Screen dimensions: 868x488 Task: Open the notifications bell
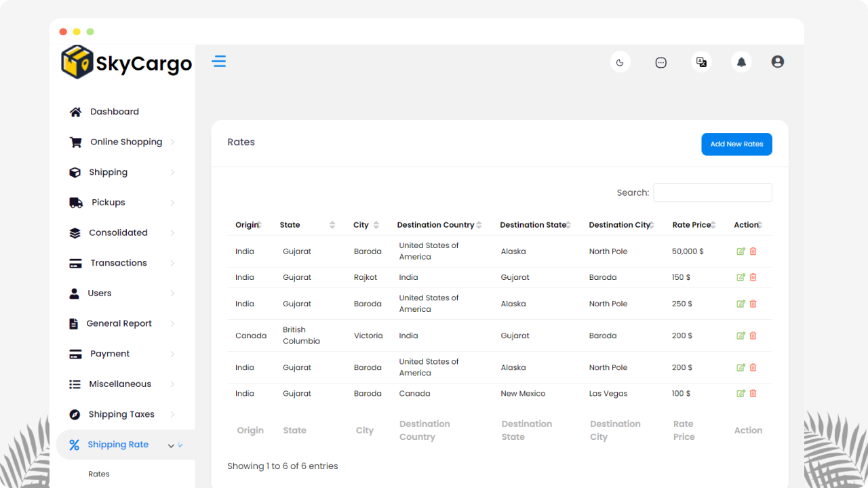(x=741, y=62)
